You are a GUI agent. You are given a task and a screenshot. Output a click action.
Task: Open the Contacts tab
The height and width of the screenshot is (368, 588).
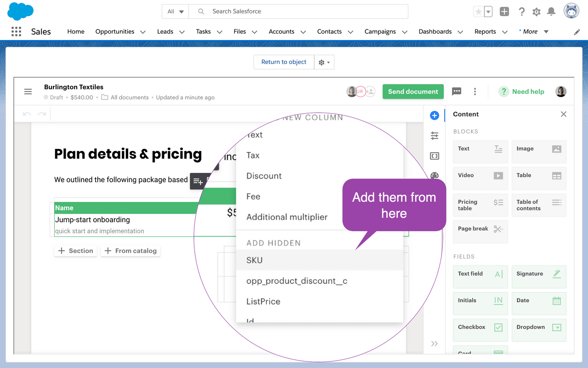pyautogui.click(x=329, y=31)
